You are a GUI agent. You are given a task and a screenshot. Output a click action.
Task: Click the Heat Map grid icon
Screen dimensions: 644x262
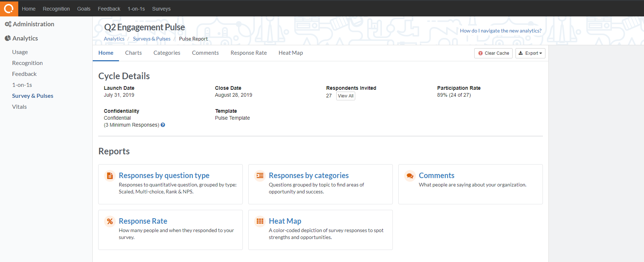260,221
